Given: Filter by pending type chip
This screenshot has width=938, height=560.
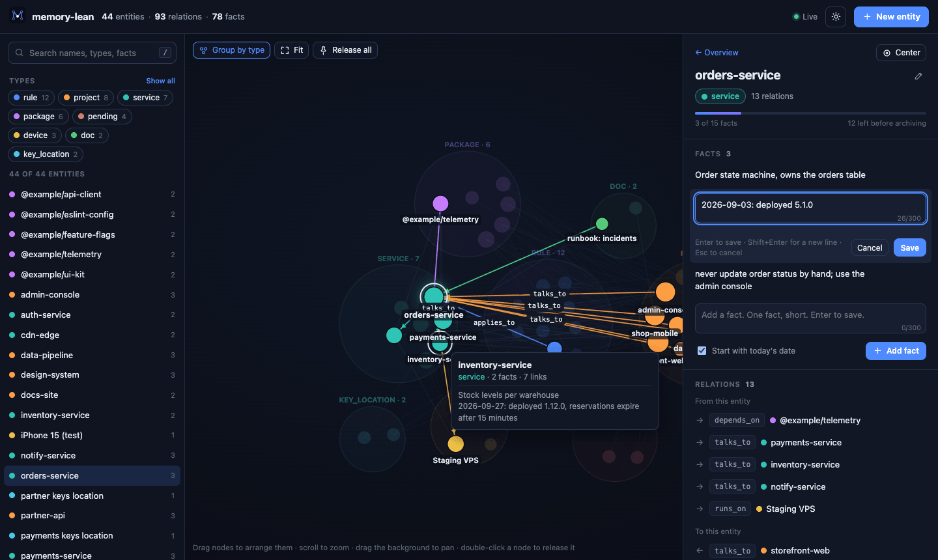Looking at the screenshot, I should click(x=102, y=117).
